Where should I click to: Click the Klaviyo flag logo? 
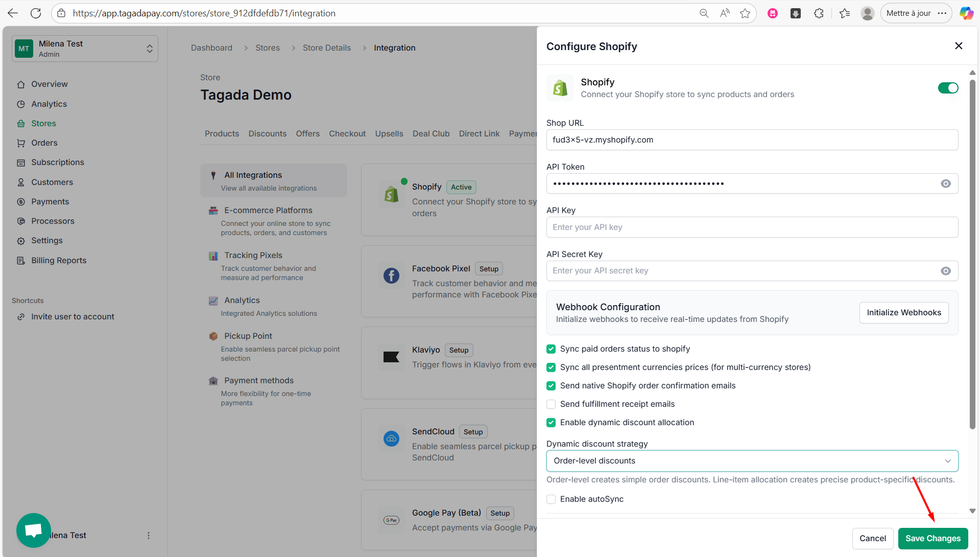[x=392, y=357]
